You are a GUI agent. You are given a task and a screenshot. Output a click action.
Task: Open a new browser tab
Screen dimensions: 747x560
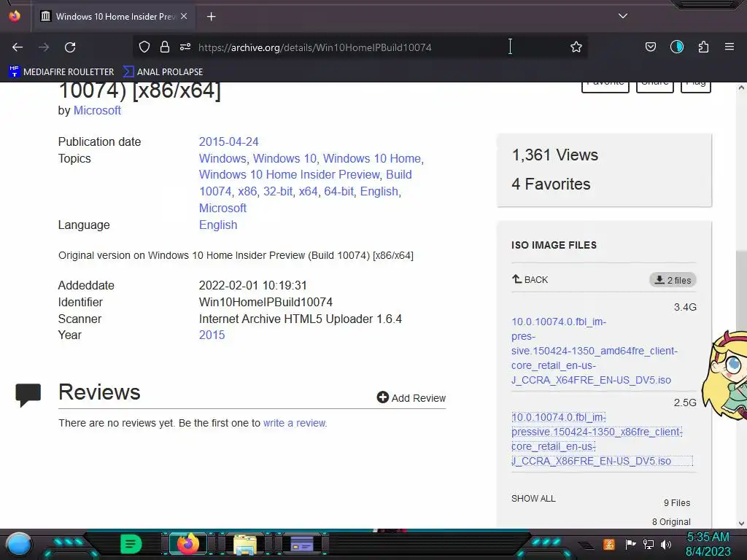(x=211, y=17)
